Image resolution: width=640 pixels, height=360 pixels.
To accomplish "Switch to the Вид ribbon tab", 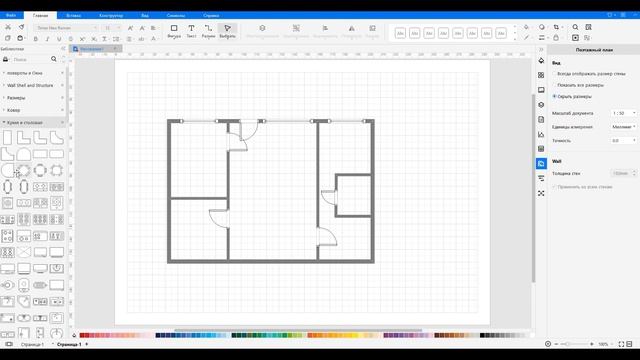I will click(145, 16).
